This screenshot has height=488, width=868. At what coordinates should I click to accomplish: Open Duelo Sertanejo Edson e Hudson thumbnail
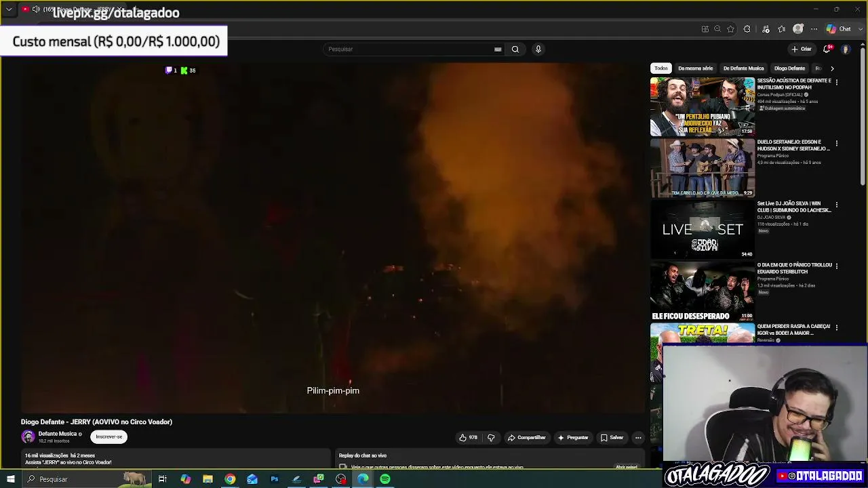click(703, 168)
